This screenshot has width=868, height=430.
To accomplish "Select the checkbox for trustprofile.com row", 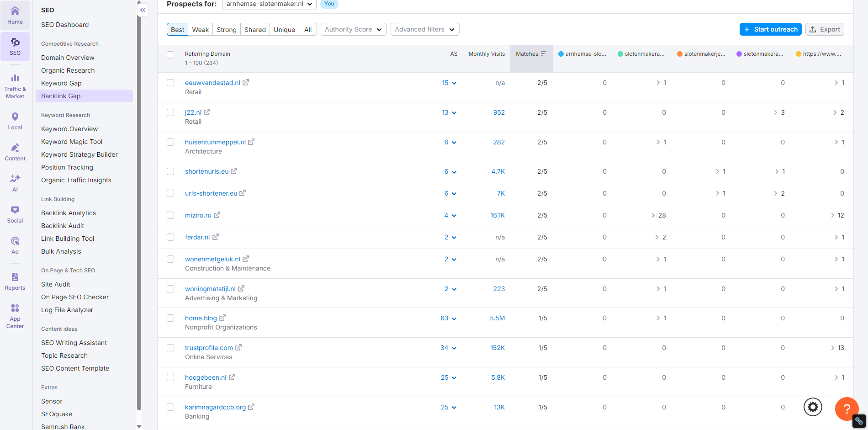I will coord(170,348).
